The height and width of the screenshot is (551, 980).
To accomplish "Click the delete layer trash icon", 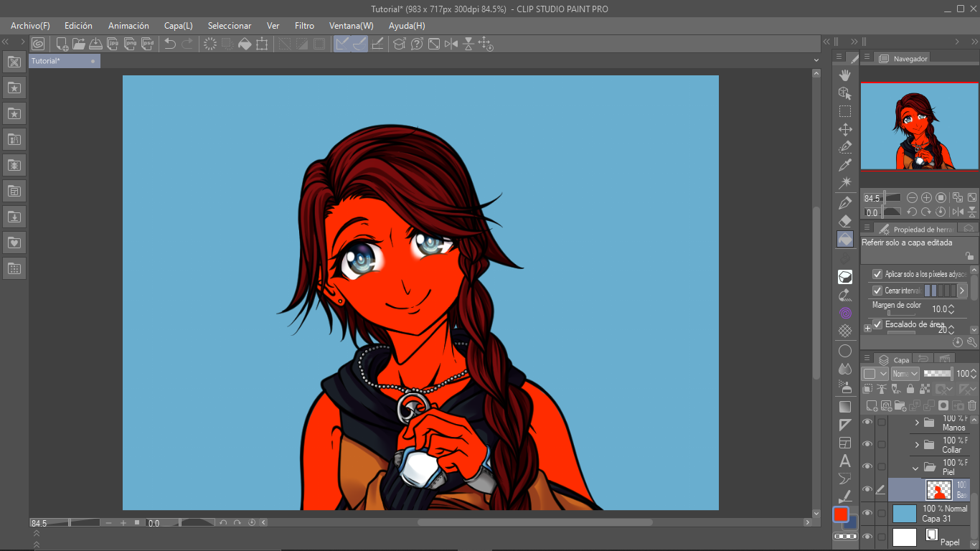I will click(972, 405).
